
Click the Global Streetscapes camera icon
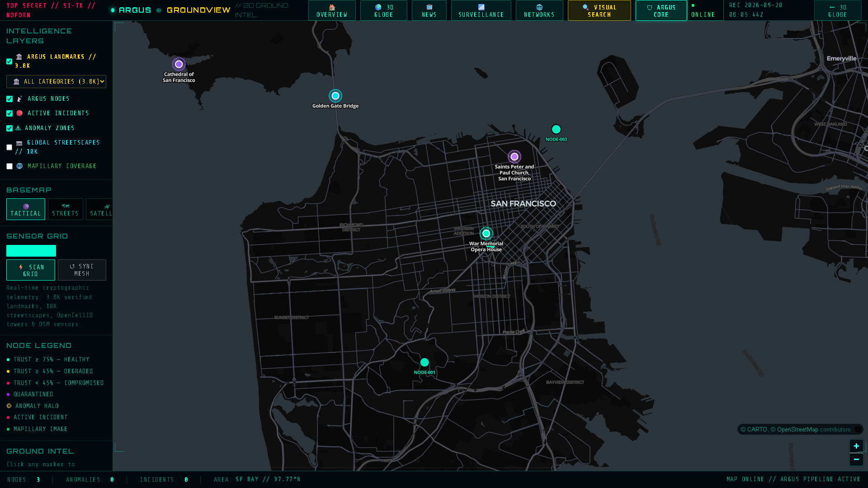[19, 143]
